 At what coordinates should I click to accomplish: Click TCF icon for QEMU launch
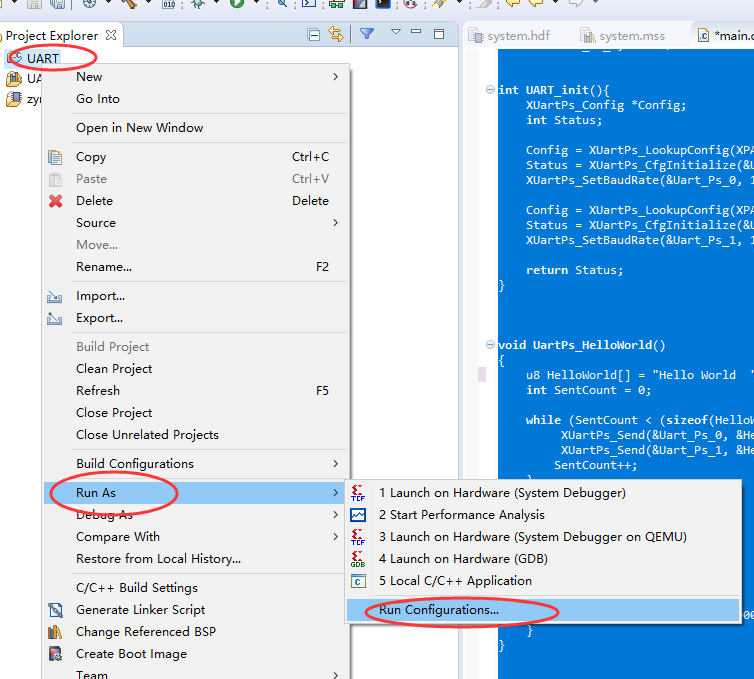[358, 537]
